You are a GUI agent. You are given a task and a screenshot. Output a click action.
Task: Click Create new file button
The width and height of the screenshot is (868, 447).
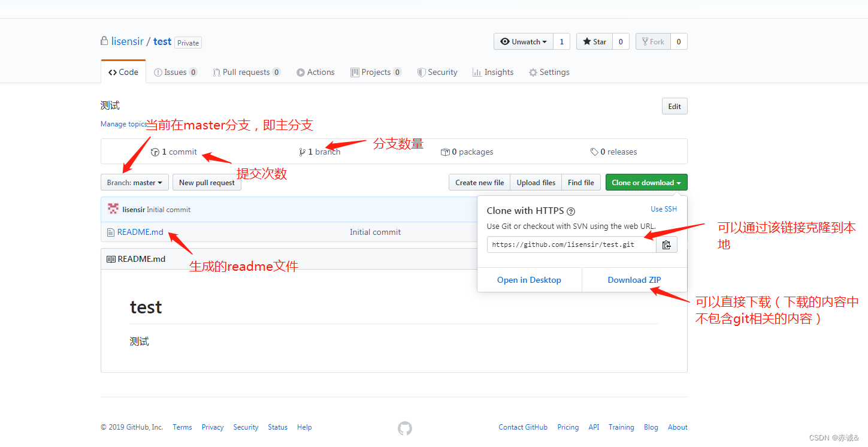(480, 183)
